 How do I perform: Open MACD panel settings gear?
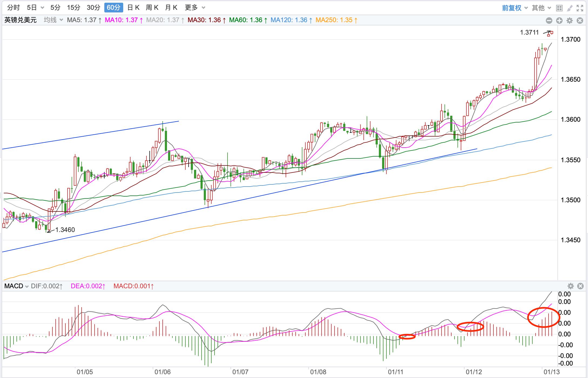click(570, 286)
